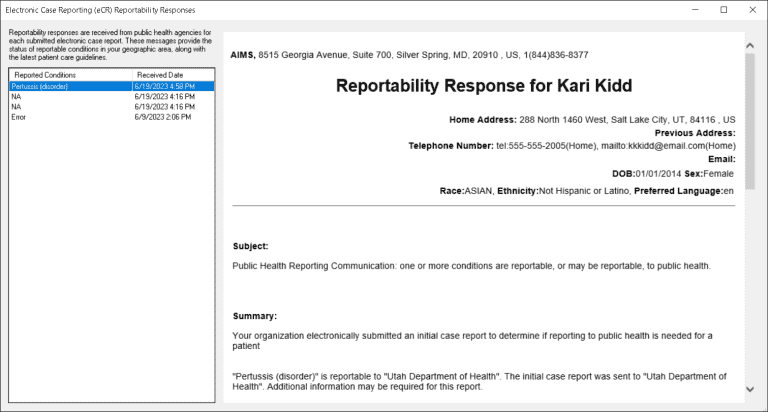Click the Reportability Response for Kari Kidd heading

[484, 86]
